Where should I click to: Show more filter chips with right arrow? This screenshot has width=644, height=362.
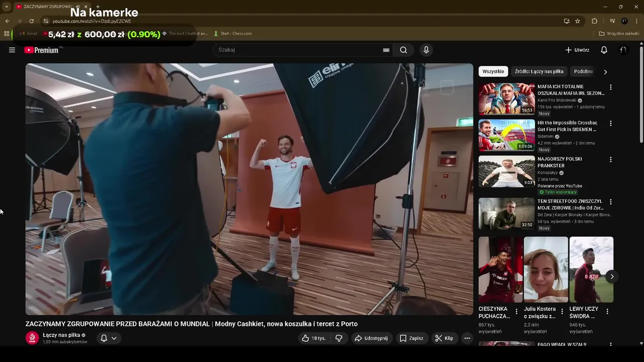click(605, 72)
